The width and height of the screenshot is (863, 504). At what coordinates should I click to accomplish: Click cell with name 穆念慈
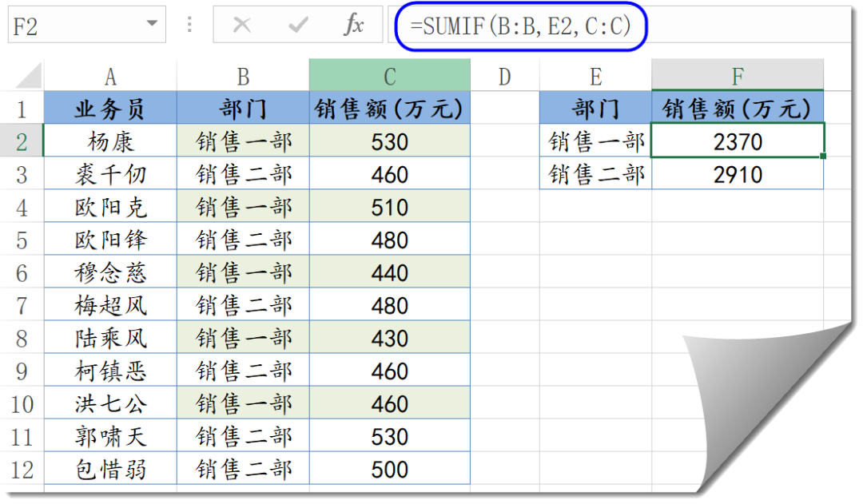110,272
